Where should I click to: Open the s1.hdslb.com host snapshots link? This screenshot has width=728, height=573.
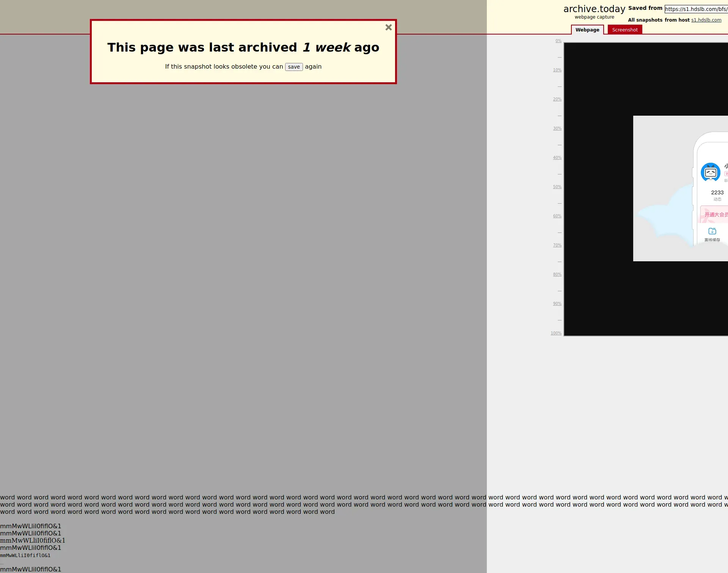(x=706, y=20)
